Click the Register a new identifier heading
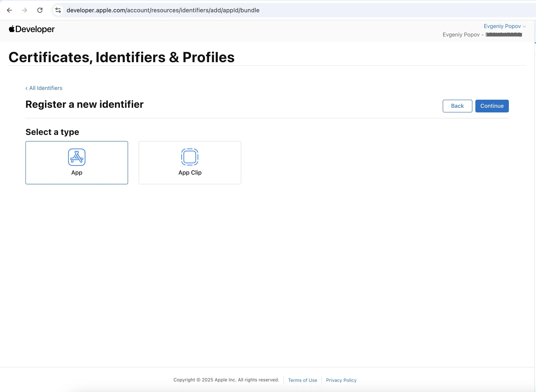536x392 pixels. pos(84,104)
